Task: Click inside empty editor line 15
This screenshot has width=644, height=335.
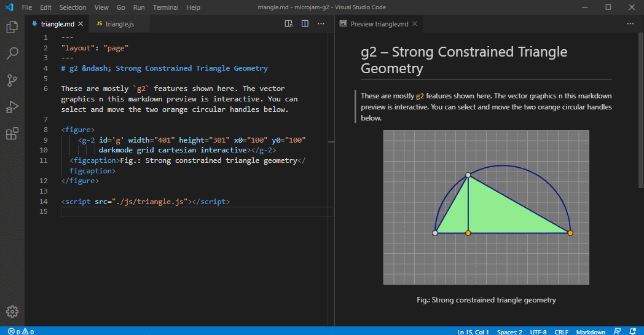Action: pos(197,211)
